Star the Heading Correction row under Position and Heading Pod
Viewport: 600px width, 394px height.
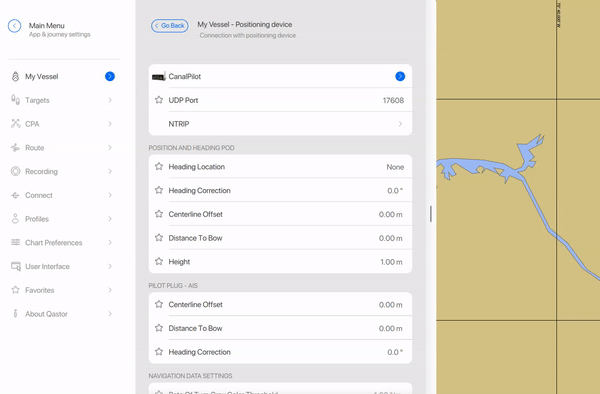pyautogui.click(x=159, y=190)
